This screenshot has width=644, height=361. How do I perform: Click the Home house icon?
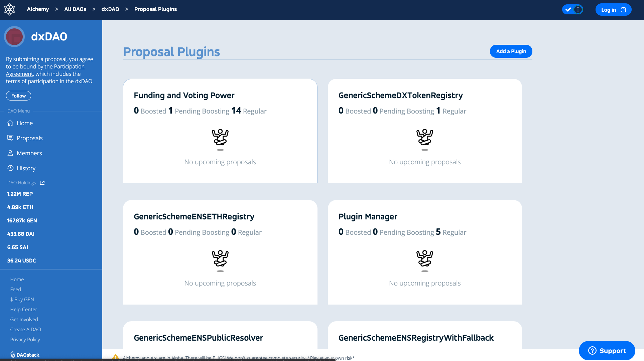click(x=10, y=123)
